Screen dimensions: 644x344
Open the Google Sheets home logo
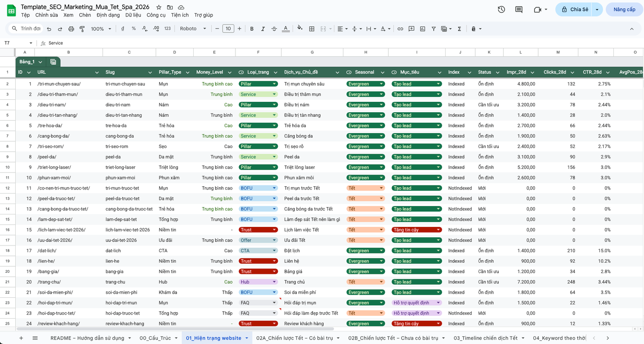(11, 11)
